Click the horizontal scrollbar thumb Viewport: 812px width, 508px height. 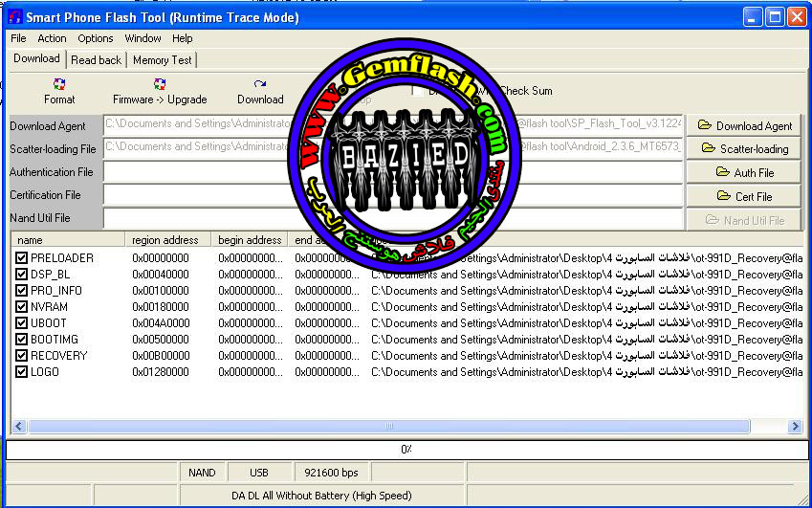pos(389,426)
